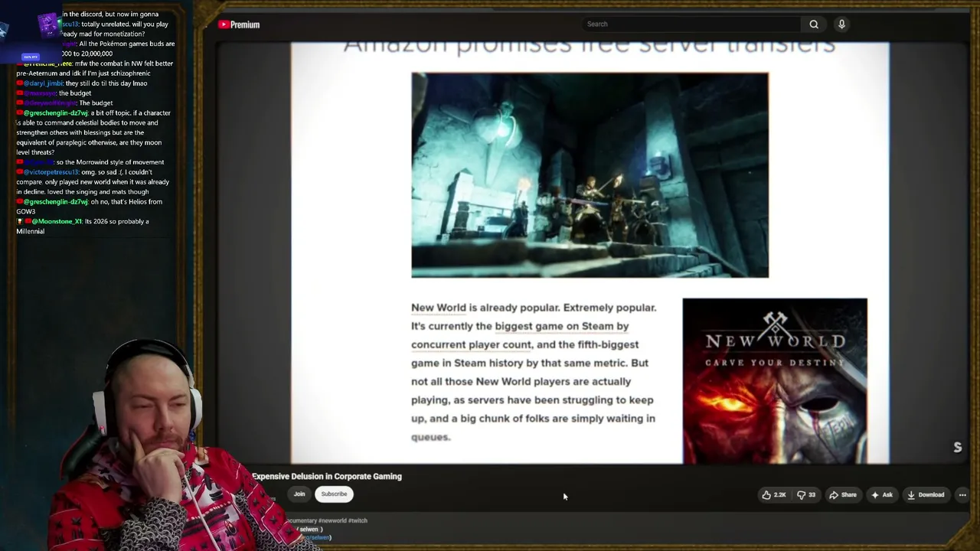Like the video with thumbs up
980x551 pixels.
[774, 495]
